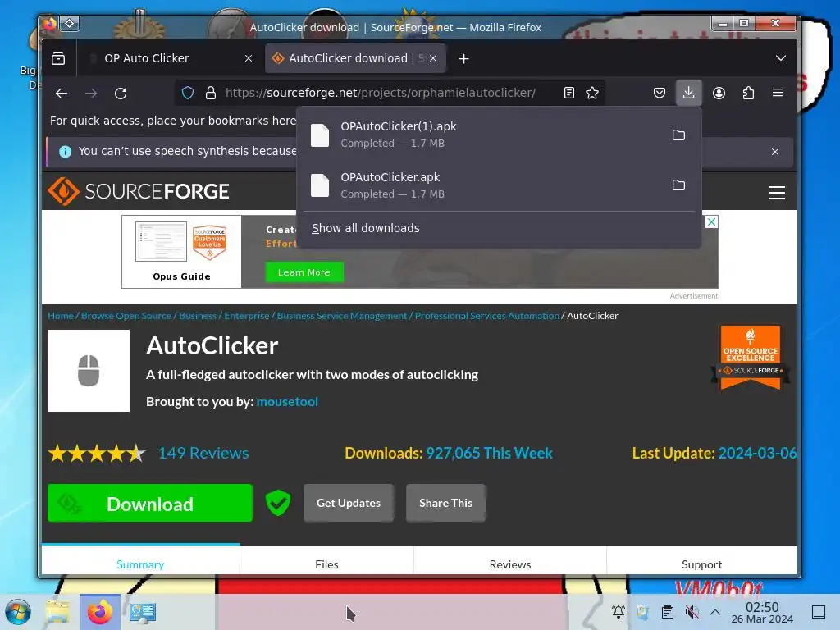Open the mousetool author link

(287, 402)
